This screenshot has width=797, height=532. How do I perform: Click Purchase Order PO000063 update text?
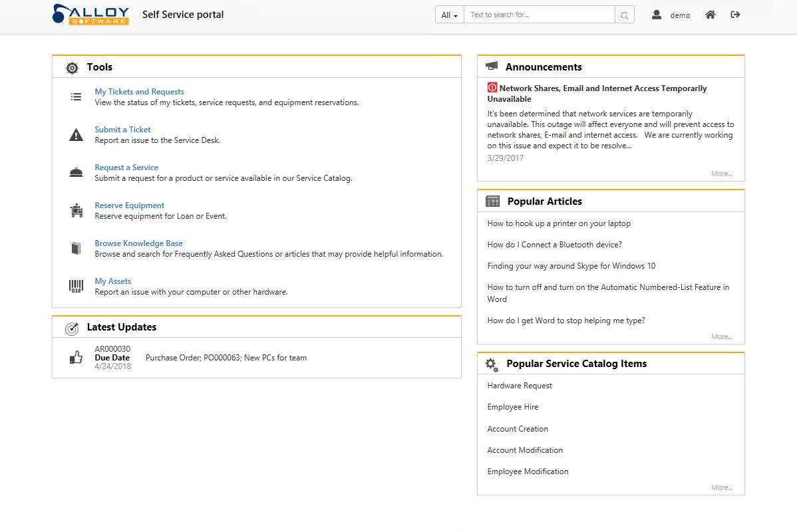[x=226, y=358]
